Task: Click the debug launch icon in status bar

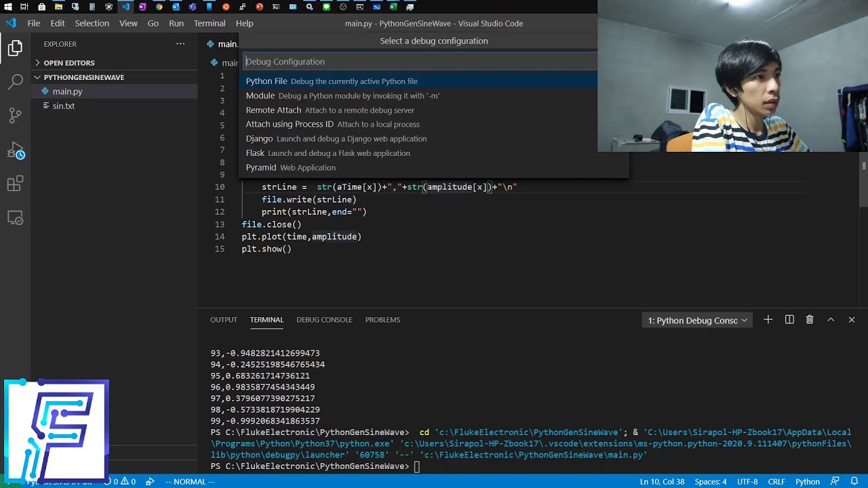Action: 151,482
